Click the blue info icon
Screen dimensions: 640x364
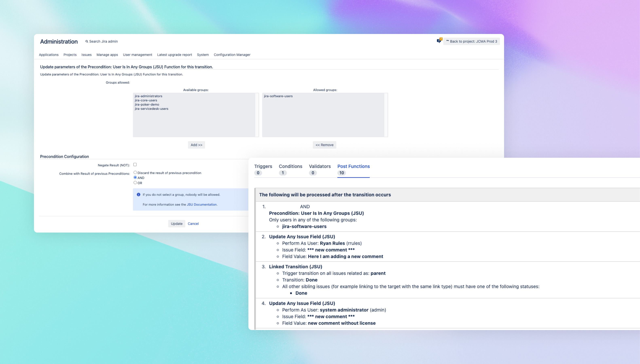click(139, 195)
